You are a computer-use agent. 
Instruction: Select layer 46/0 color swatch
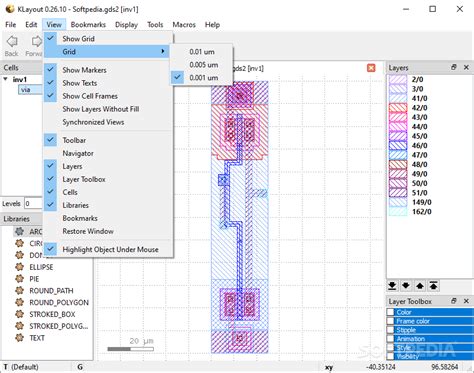398,145
